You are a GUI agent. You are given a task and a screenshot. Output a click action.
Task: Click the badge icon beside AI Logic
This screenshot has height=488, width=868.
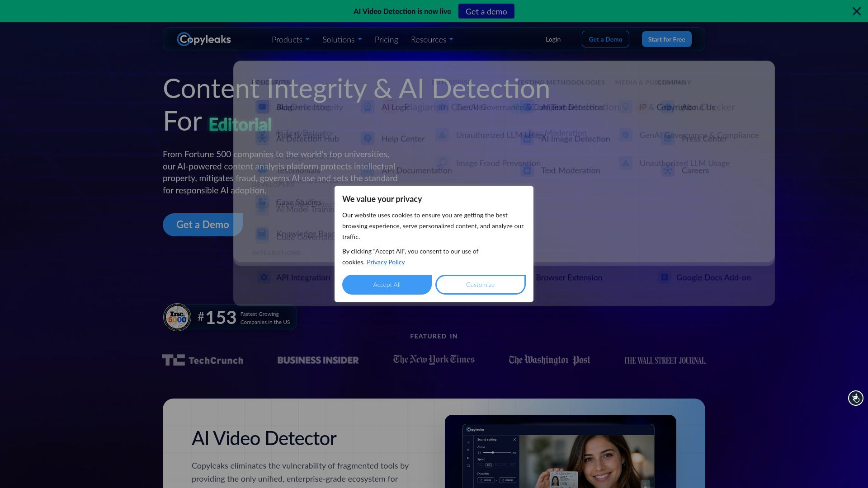click(367, 107)
